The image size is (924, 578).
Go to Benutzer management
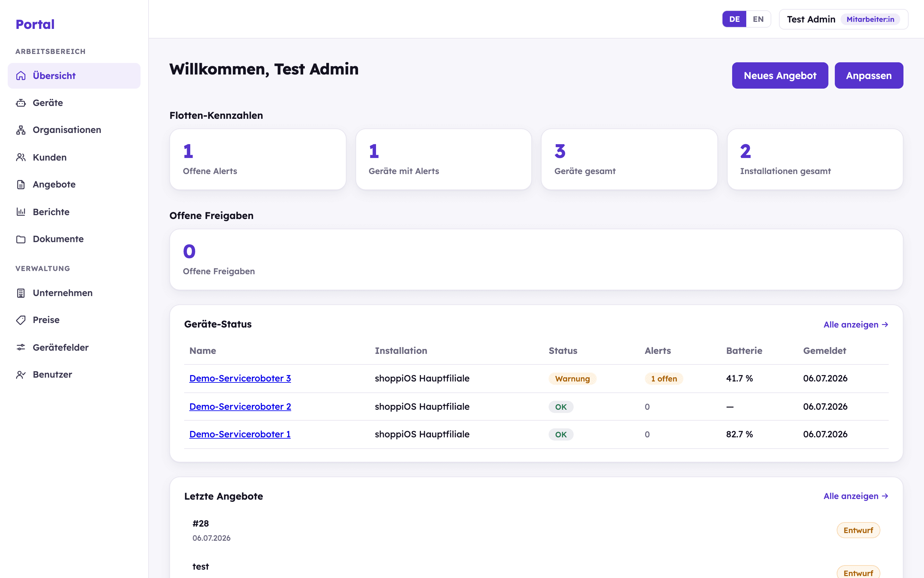74,375
